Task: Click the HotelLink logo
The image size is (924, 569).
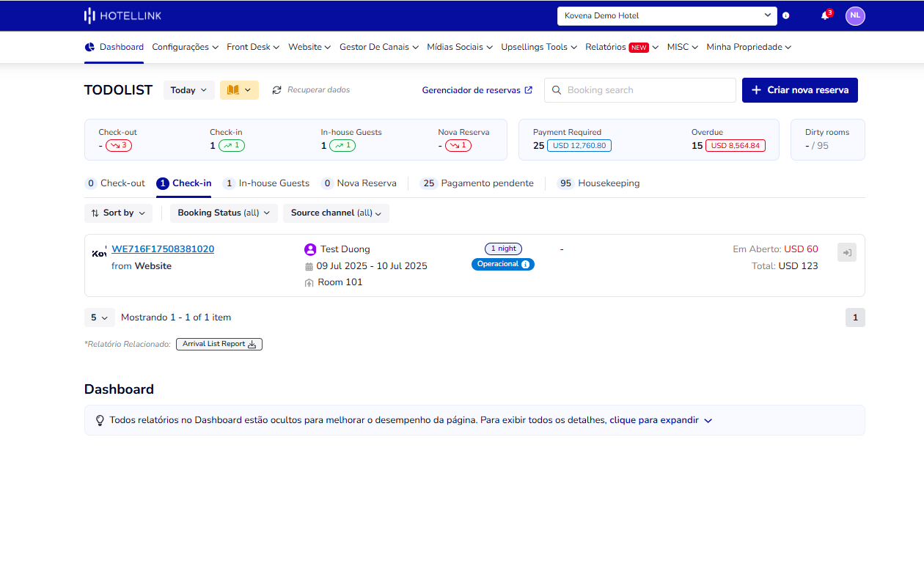Action: tap(122, 15)
